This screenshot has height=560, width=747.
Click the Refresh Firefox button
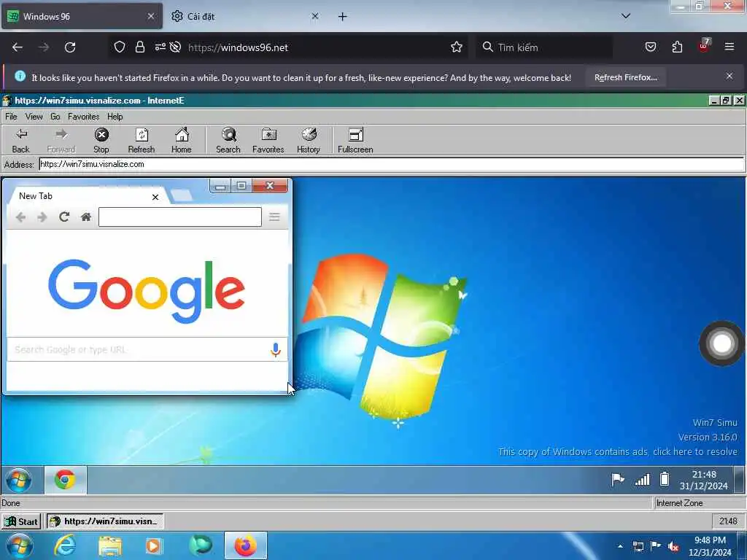(x=625, y=77)
